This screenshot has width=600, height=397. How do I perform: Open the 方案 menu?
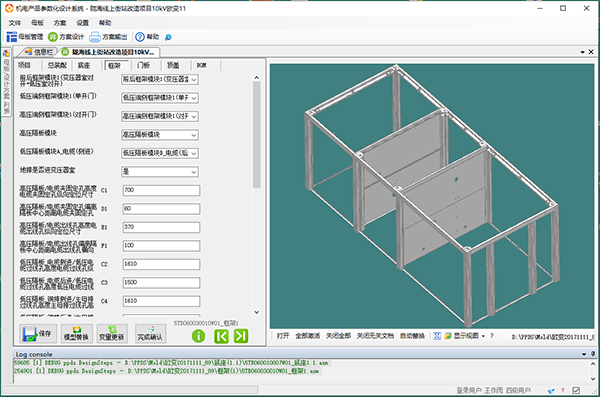tap(60, 23)
